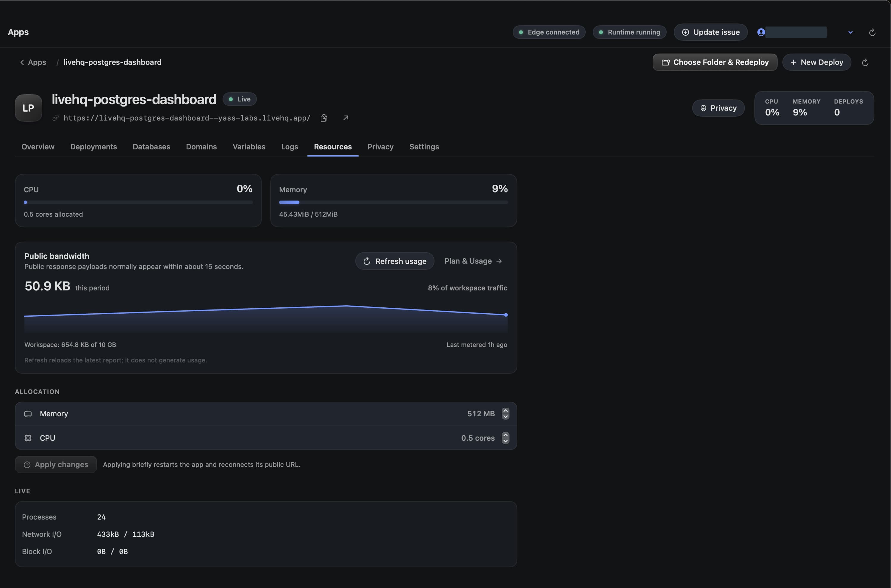Click 'Workspace: 654.8 KB of 10 GB' text
Image resolution: width=891 pixels, height=588 pixels.
click(x=70, y=345)
